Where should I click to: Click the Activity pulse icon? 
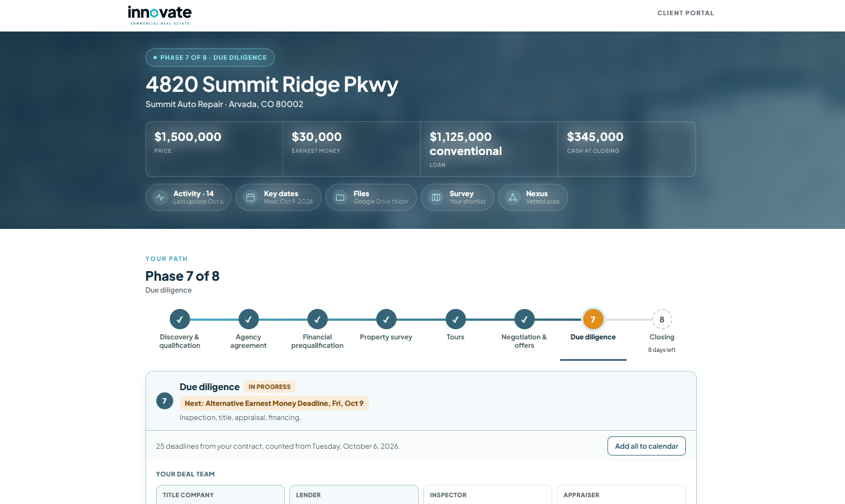[x=161, y=197]
